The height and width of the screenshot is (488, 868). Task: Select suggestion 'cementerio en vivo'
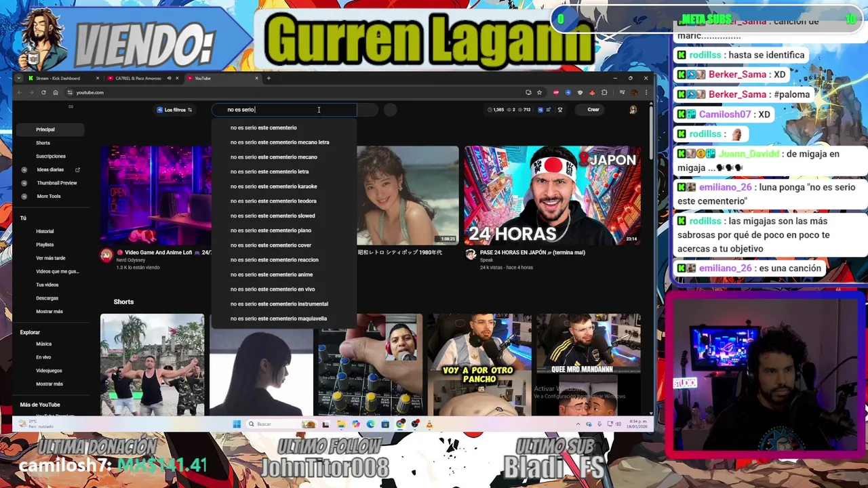click(x=284, y=289)
